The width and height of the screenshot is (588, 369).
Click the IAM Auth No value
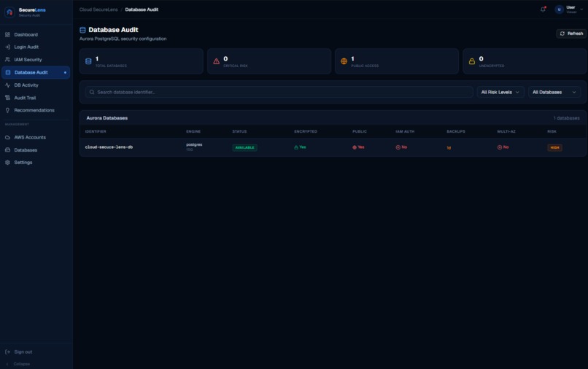(401, 147)
